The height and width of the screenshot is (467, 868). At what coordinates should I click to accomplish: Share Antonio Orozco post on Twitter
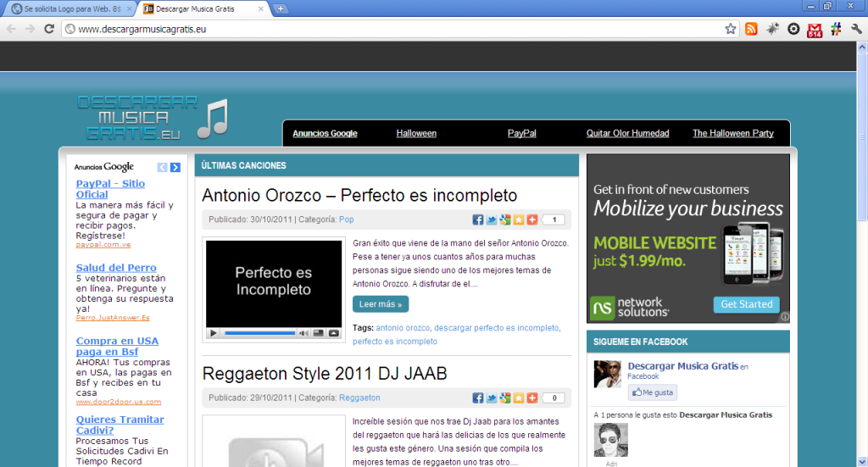[492, 220]
